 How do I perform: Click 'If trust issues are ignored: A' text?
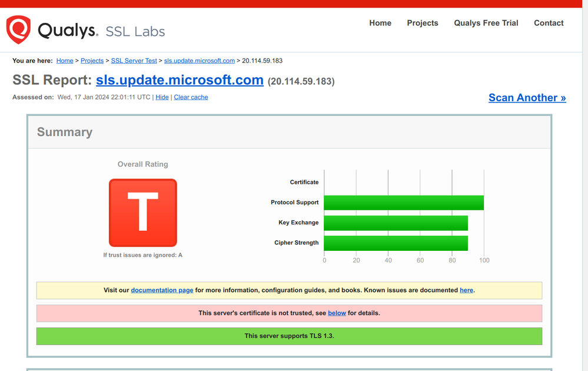click(143, 255)
